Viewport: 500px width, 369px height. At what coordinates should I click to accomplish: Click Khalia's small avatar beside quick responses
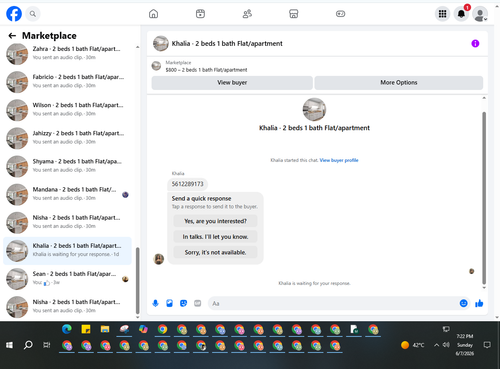[158, 259]
